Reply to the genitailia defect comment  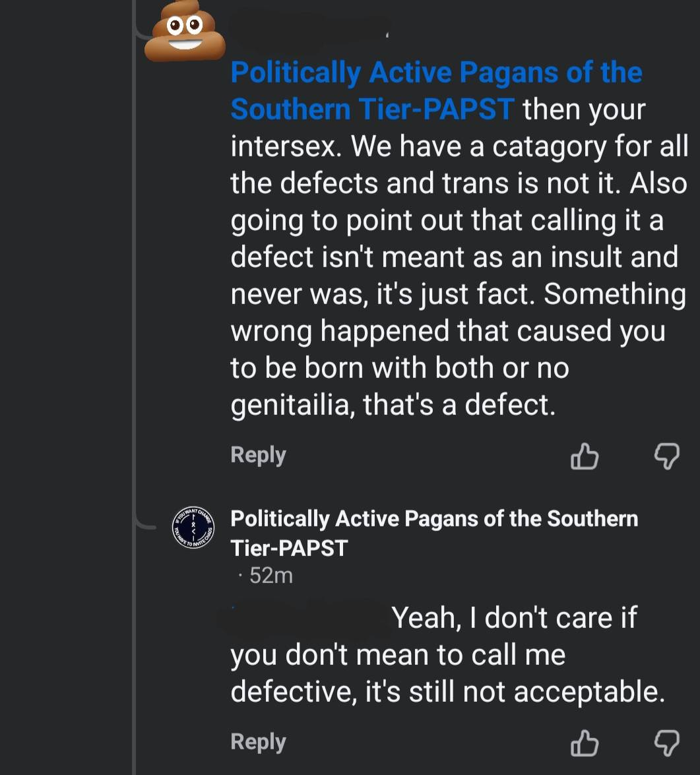point(258,455)
